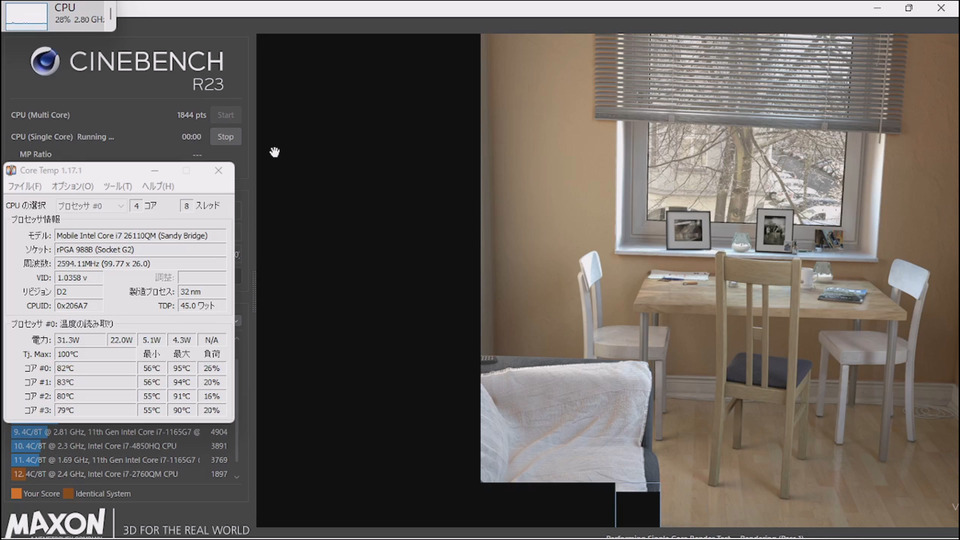
Task: Click core #3 temperature 79°C
Action: pos(95,410)
